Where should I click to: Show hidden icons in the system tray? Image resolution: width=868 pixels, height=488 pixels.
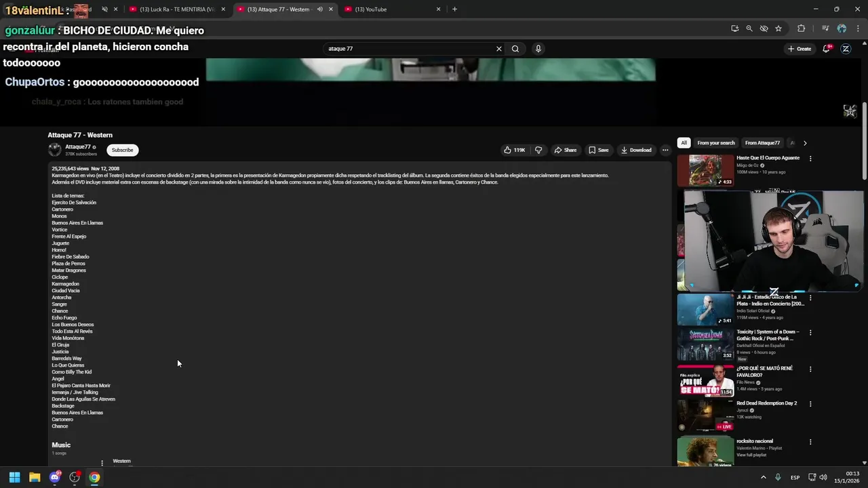763,477
